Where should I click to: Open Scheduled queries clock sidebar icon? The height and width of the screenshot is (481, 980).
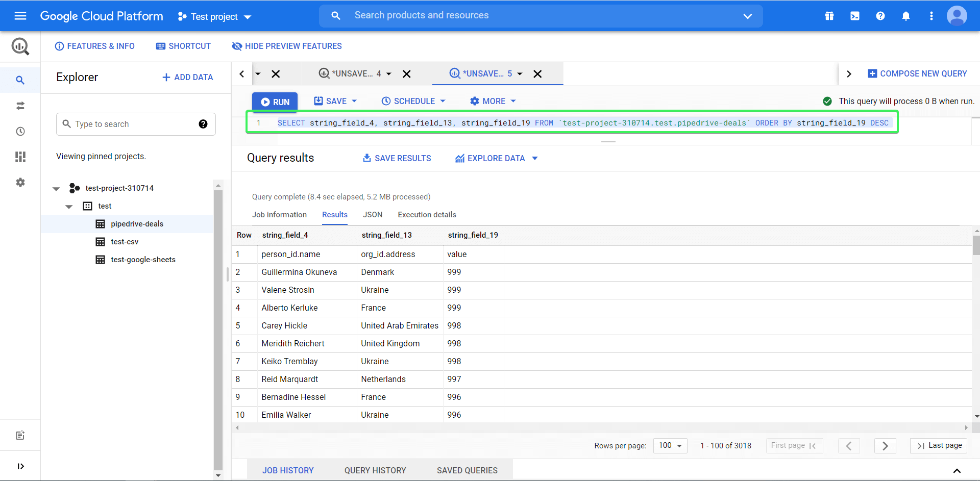tap(20, 131)
